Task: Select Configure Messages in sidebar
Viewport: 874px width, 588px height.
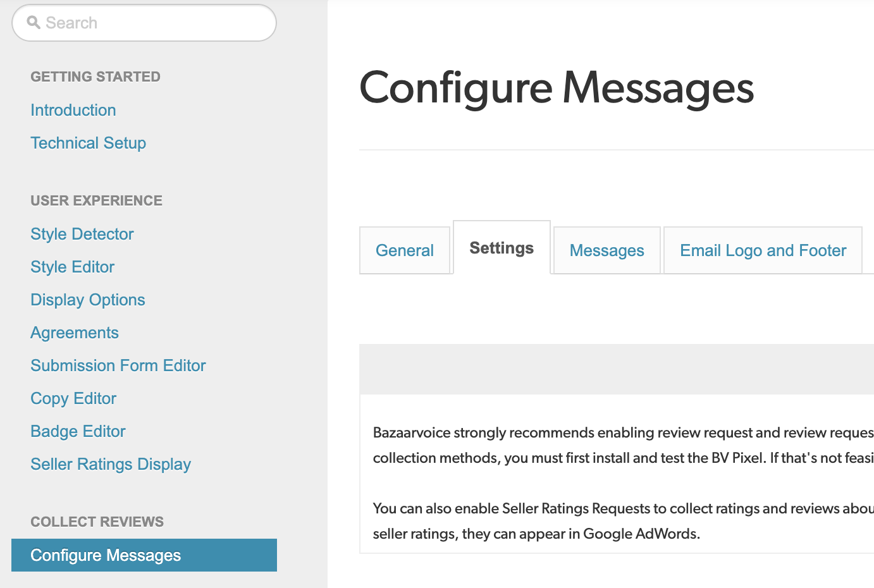Action: (x=144, y=555)
